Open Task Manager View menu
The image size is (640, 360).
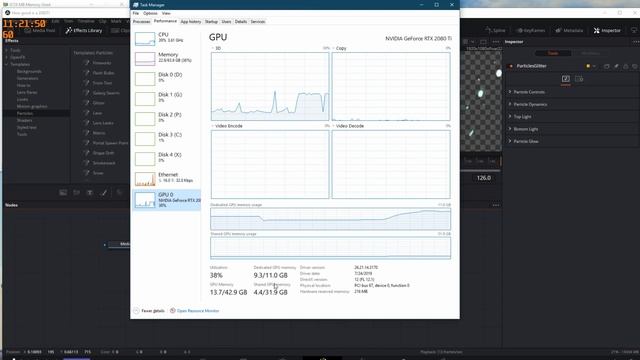point(166,13)
